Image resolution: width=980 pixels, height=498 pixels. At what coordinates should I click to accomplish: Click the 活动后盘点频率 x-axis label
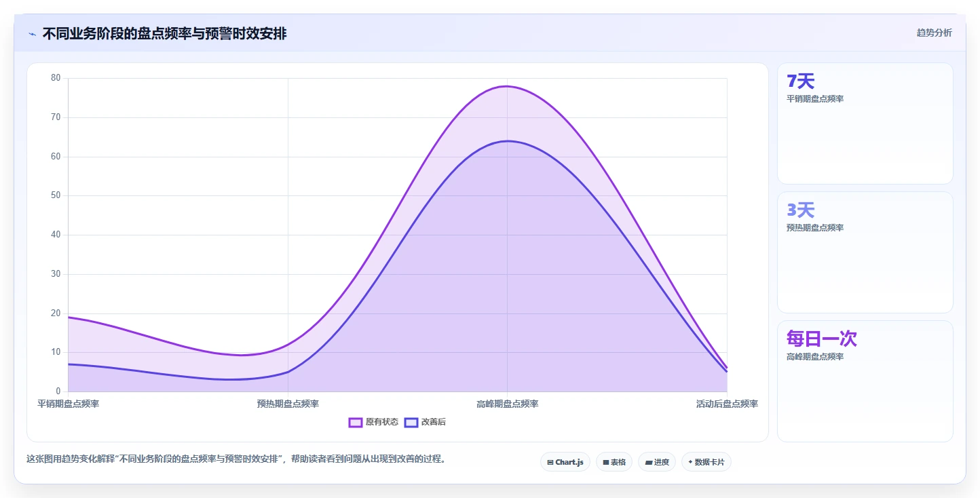tap(727, 404)
